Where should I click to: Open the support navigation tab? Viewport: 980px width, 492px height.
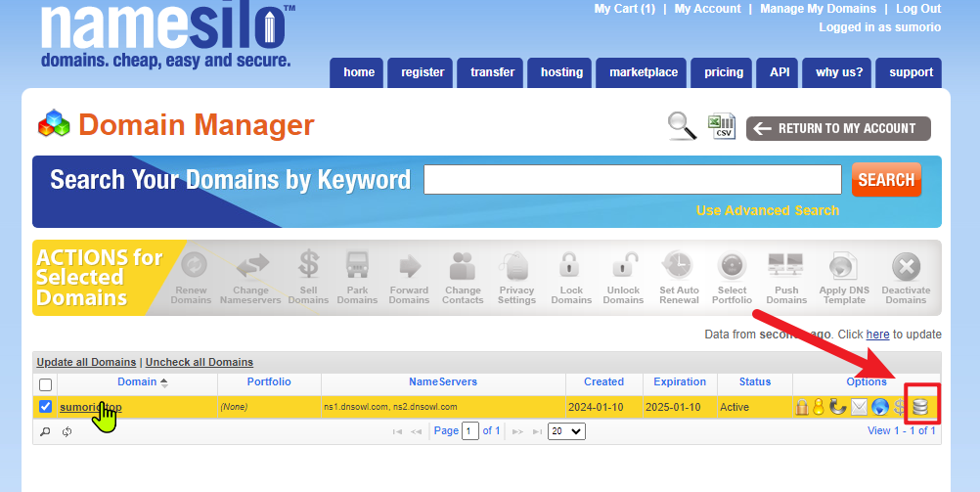tap(911, 72)
